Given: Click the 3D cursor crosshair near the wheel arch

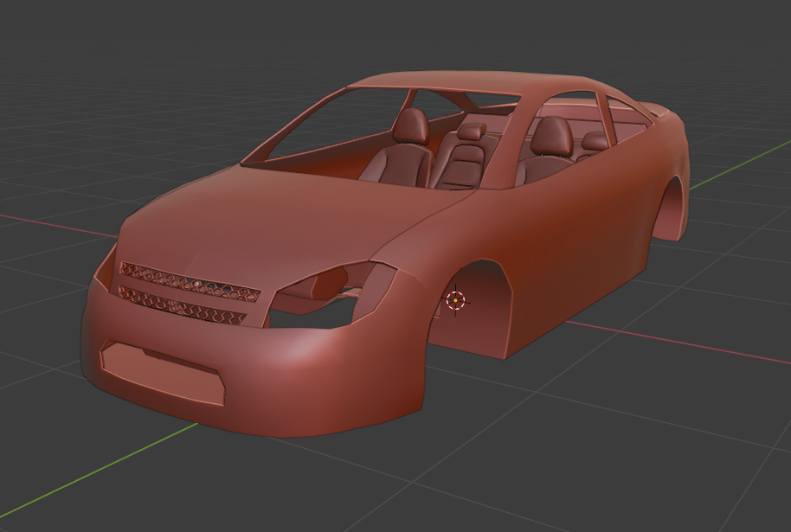Looking at the screenshot, I should (455, 300).
